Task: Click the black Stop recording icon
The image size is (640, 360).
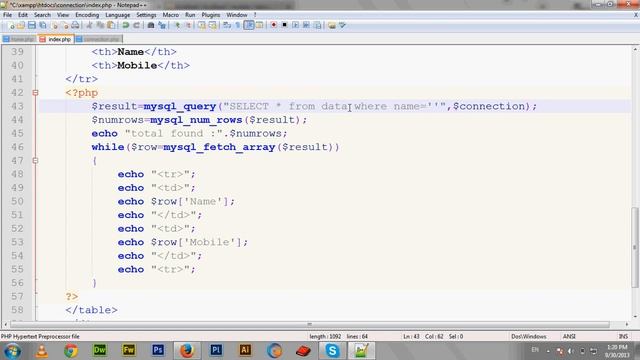Action: (x=284, y=25)
